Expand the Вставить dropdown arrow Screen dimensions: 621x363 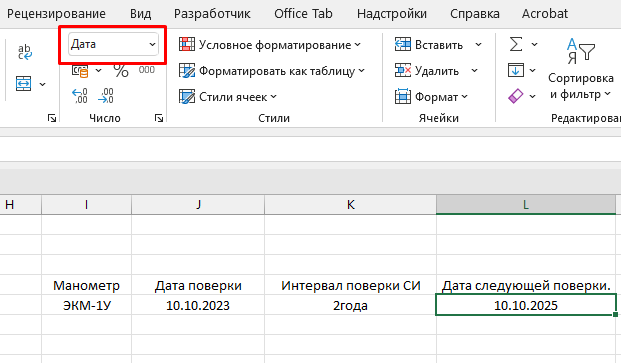tap(478, 45)
